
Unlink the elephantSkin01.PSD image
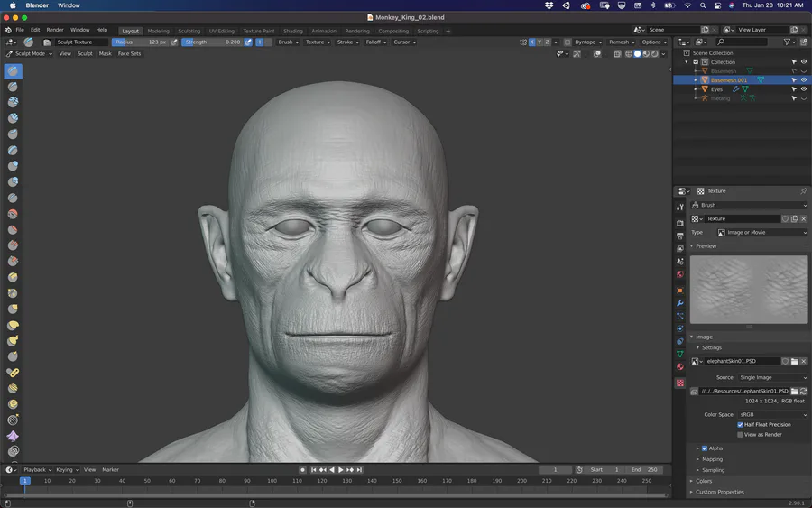pos(804,361)
